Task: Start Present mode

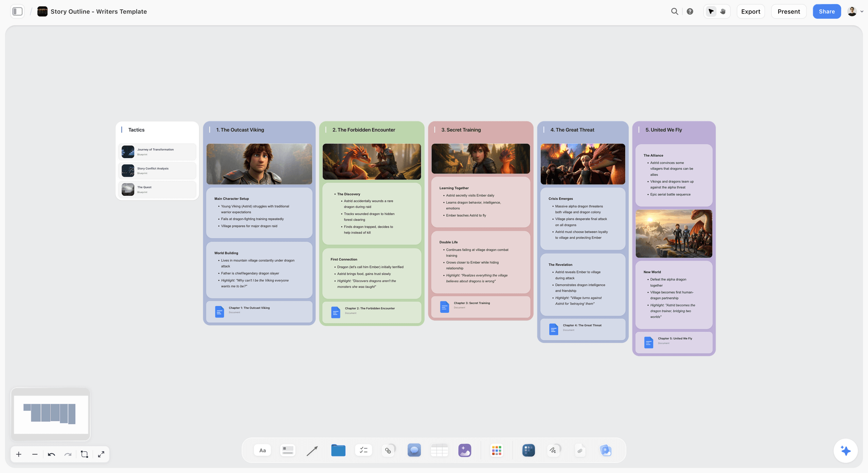Action: (x=788, y=11)
